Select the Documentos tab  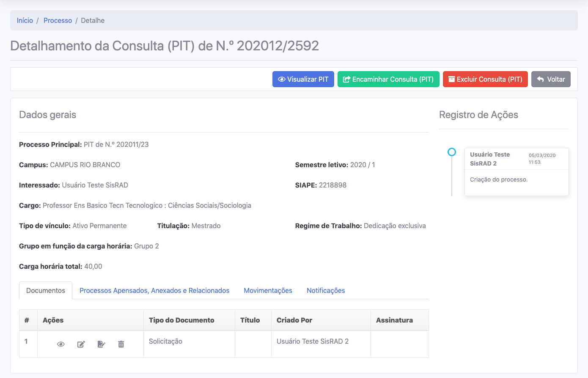tap(46, 290)
